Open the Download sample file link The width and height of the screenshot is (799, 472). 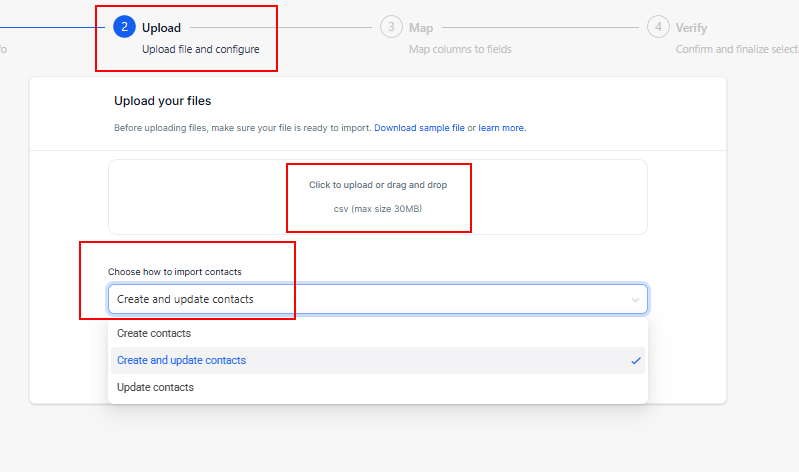point(419,128)
